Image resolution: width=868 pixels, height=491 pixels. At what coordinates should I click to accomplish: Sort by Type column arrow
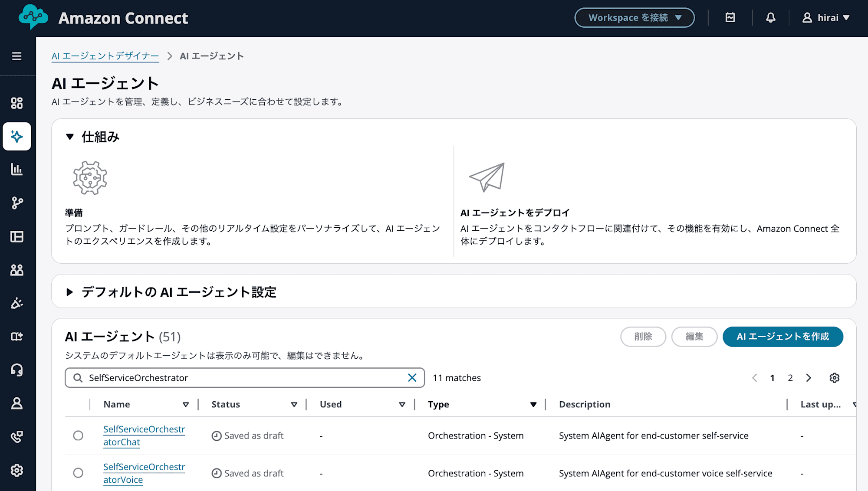point(533,405)
